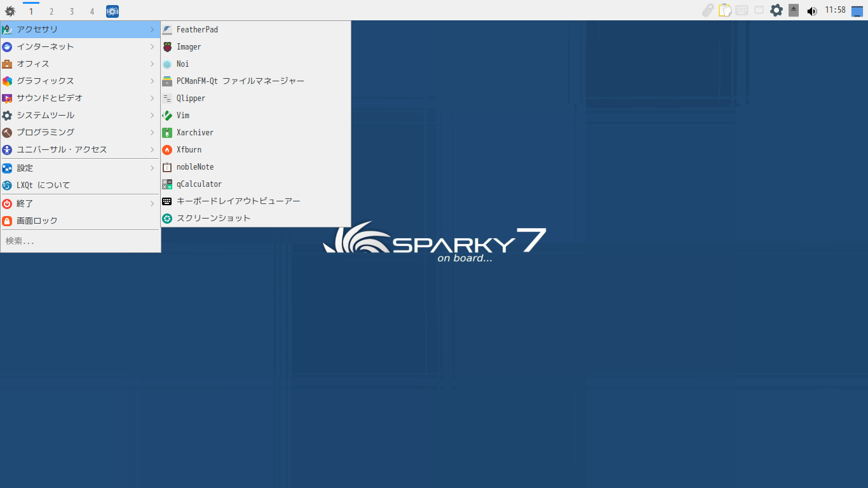Switch to desktop 3
The width and height of the screenshot is (868, 488).
(72, 11)
